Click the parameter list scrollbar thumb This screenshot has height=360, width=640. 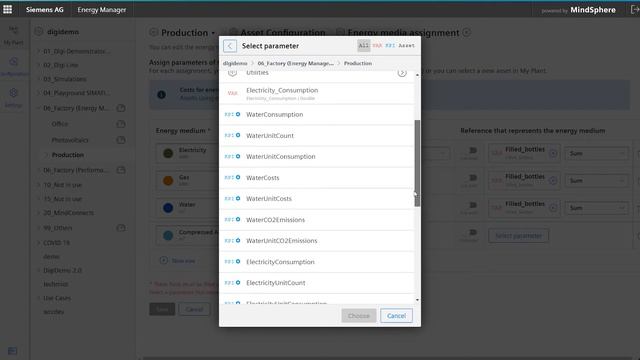pos(417,163)
